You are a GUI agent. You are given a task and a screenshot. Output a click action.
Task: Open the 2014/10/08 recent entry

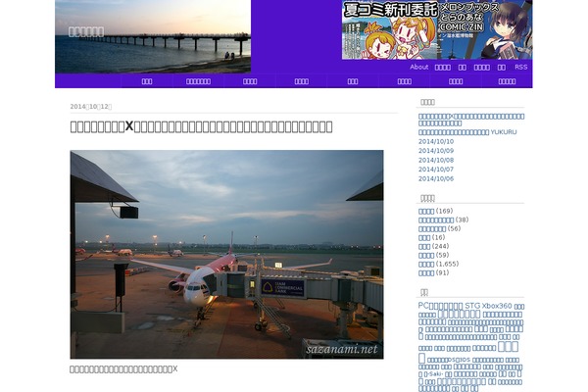click(x=436, y=160)
